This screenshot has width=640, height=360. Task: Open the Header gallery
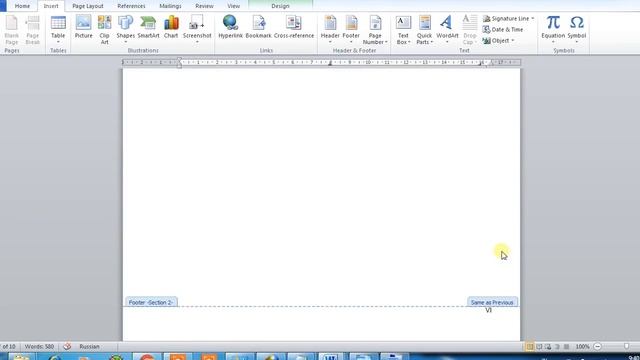pyautogui.click(x=330, y=30)
